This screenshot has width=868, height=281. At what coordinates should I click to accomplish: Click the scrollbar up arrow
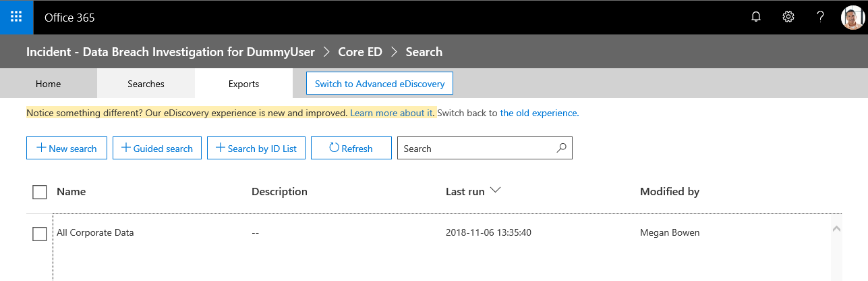coord(837,229)
